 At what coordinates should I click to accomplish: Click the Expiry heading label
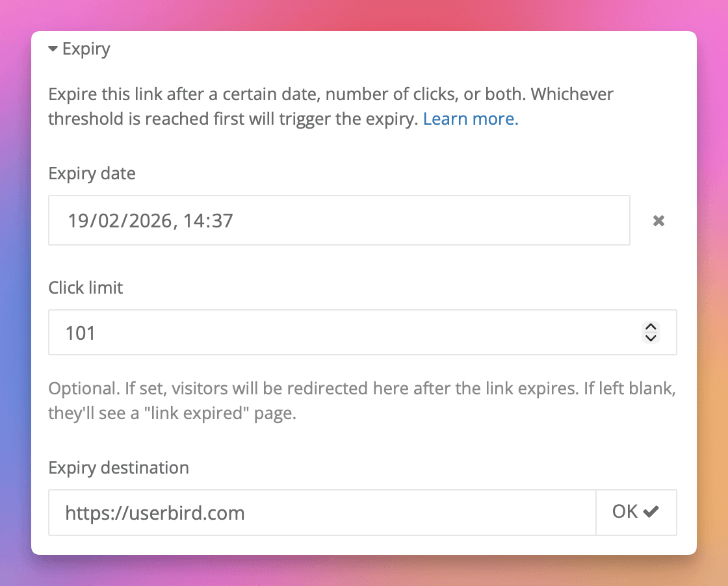[86, 48]
